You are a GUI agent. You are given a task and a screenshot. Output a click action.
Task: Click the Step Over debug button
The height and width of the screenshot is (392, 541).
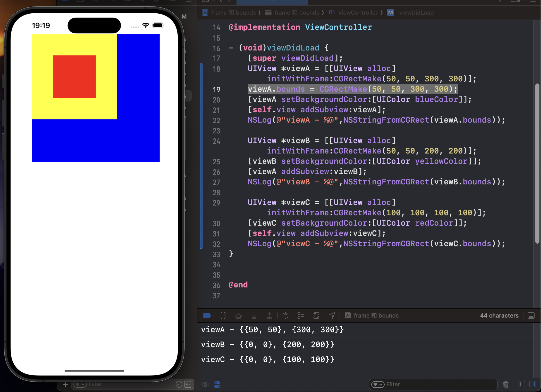239,316
